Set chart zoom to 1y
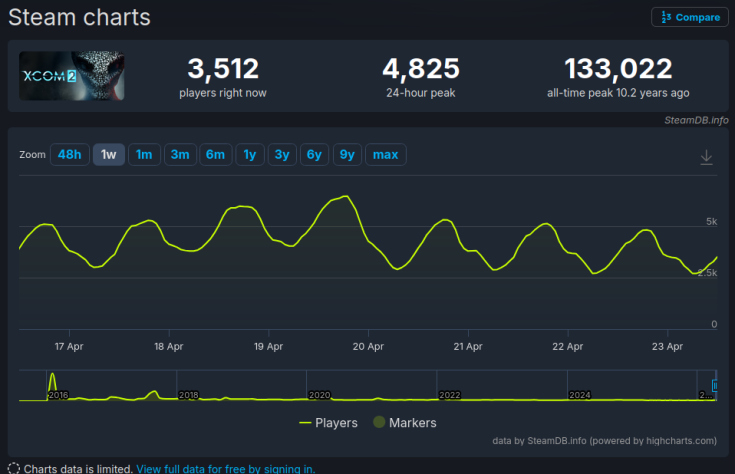This screenshot has width=735, height=474. coord(250,154)
